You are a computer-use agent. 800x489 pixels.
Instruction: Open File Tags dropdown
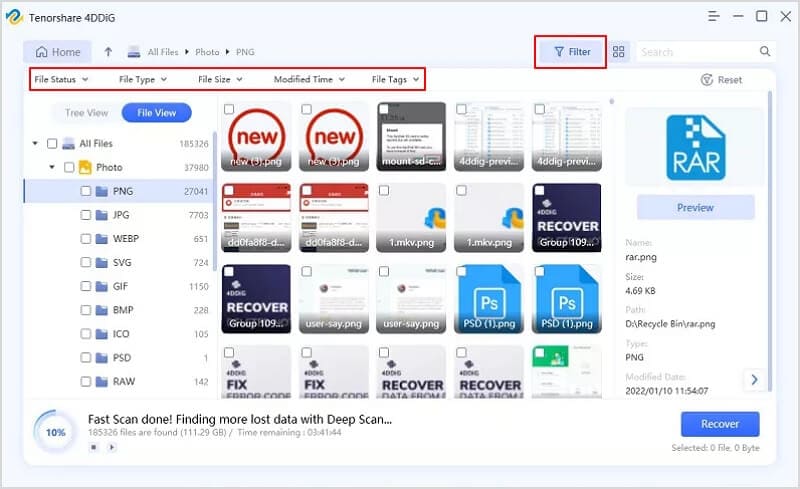395,79
